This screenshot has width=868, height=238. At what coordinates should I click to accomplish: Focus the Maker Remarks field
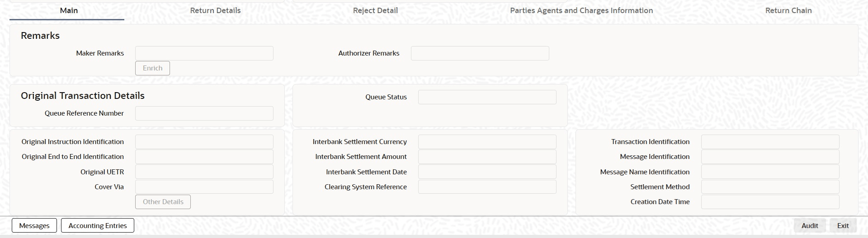[x=204, y=53]
